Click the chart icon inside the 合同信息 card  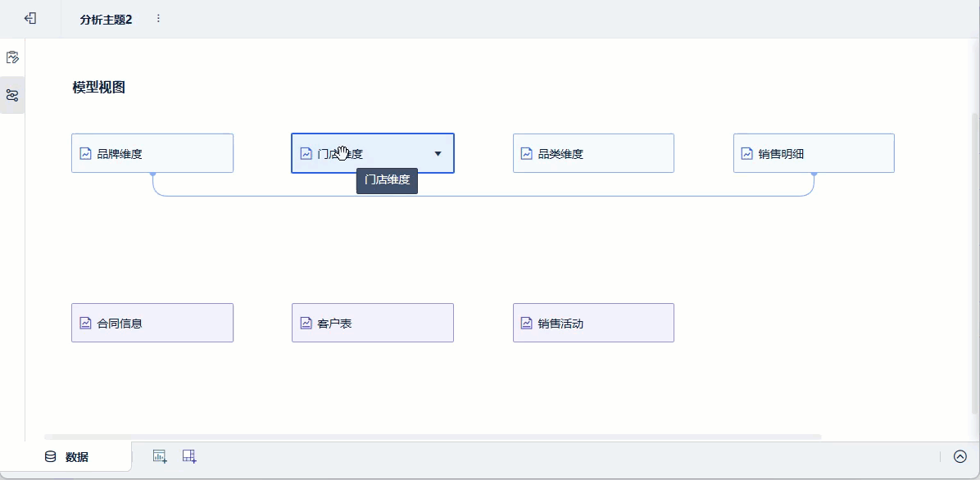click(85, 322)
